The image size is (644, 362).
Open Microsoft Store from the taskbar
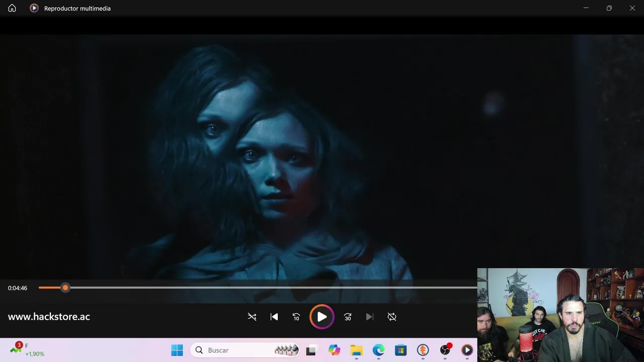tap(400, 350)
